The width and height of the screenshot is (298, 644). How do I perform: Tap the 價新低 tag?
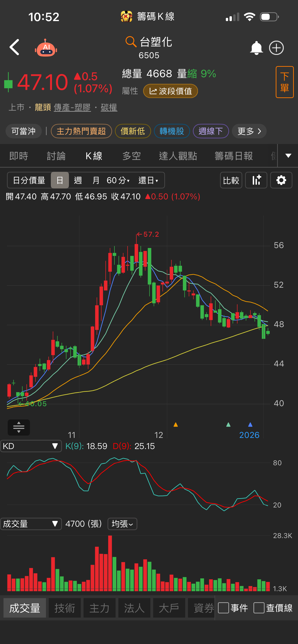click(133, 131)
